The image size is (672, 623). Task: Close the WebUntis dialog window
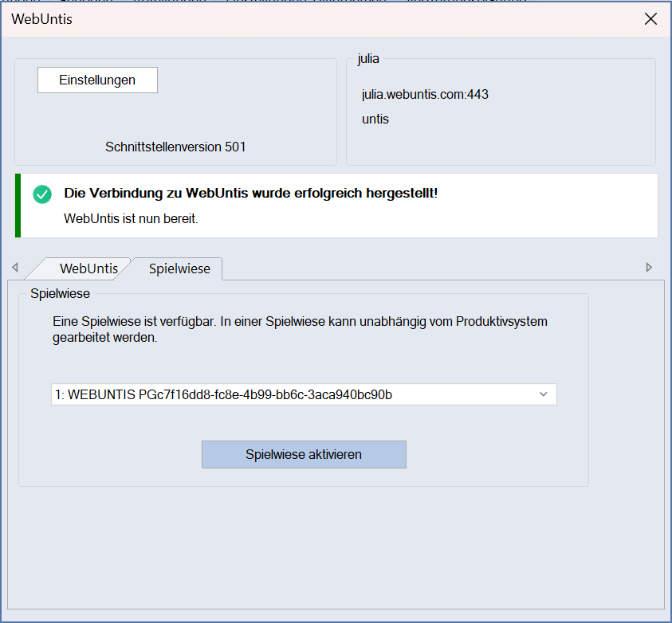coord(650,19)
